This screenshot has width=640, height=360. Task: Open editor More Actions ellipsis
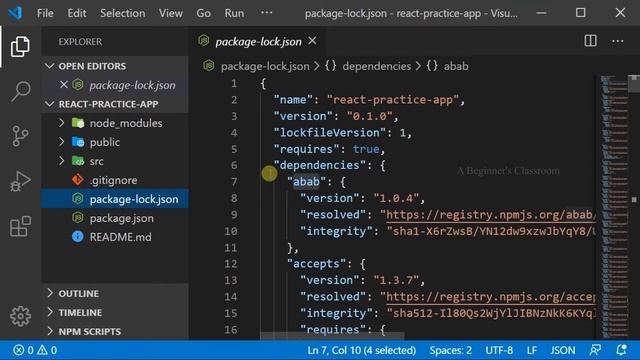coord(618,41)
